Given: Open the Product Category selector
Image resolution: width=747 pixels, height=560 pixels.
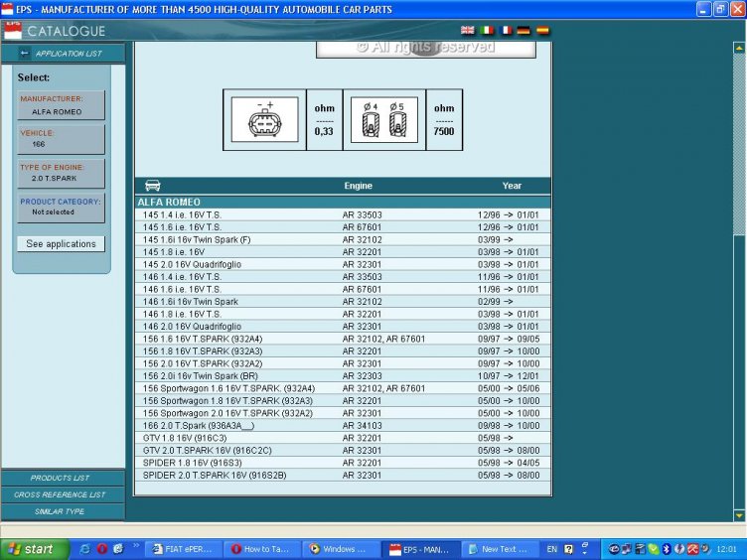Looking at the screenshot, I should (x=61, y=207).
